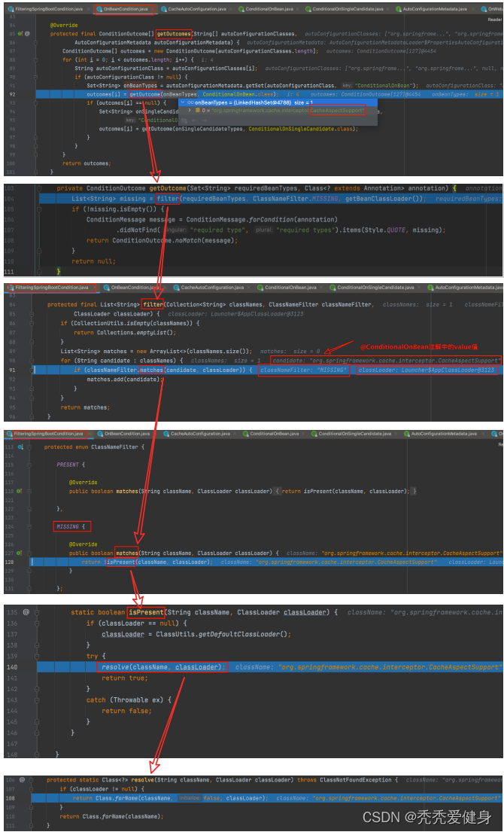504x832 pixels.
Task: Expand element 0 in the onBeanTypes popup
Action: [x=191, y=111]
